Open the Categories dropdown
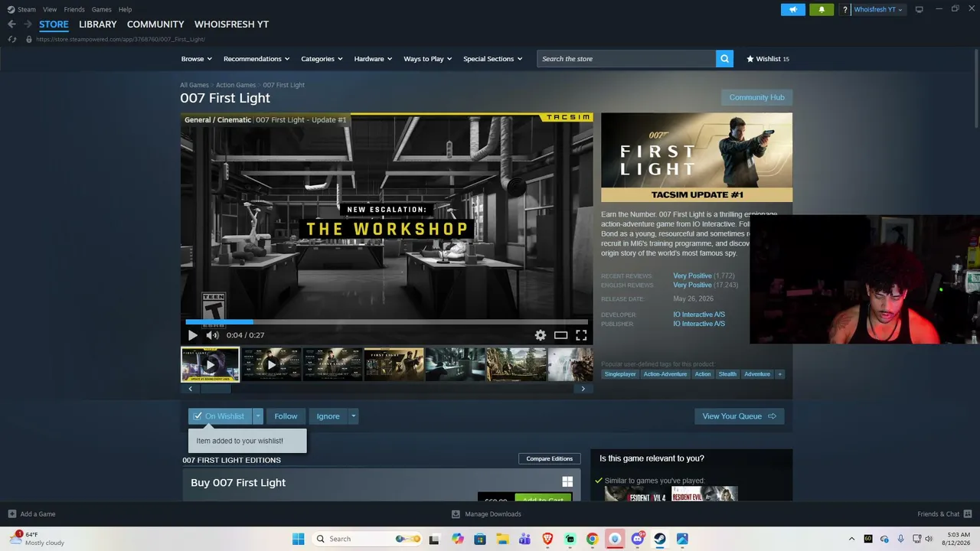980x551 pixels. click(322, 59)
